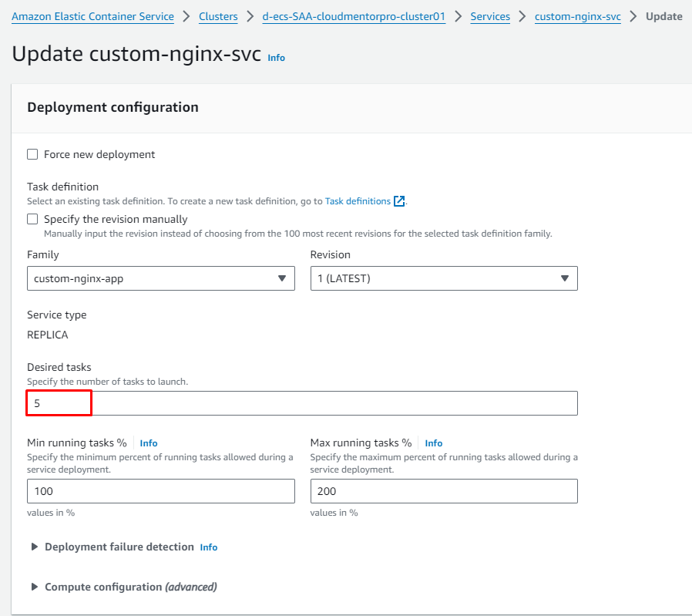
Task: Open d-ecs-SAA-cloudmentorpro-cluster01 breadcrumb
Action: click(x=354, y=17)
